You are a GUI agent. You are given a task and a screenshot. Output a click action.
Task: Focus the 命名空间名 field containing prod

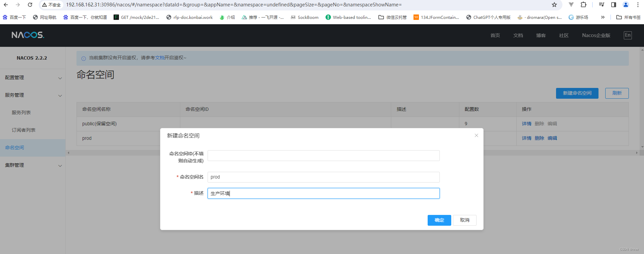pyautogui.click(x=324, y=177)
